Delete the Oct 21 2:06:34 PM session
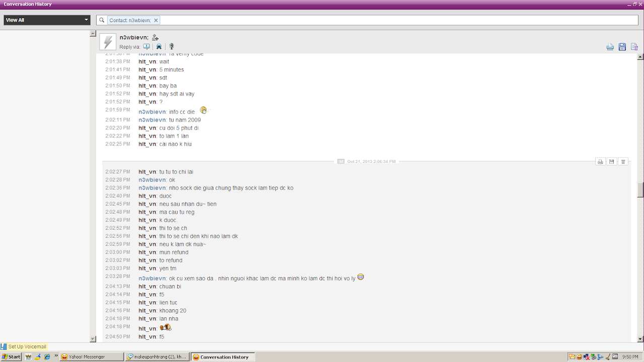644x362 pixels. (623, 161)
